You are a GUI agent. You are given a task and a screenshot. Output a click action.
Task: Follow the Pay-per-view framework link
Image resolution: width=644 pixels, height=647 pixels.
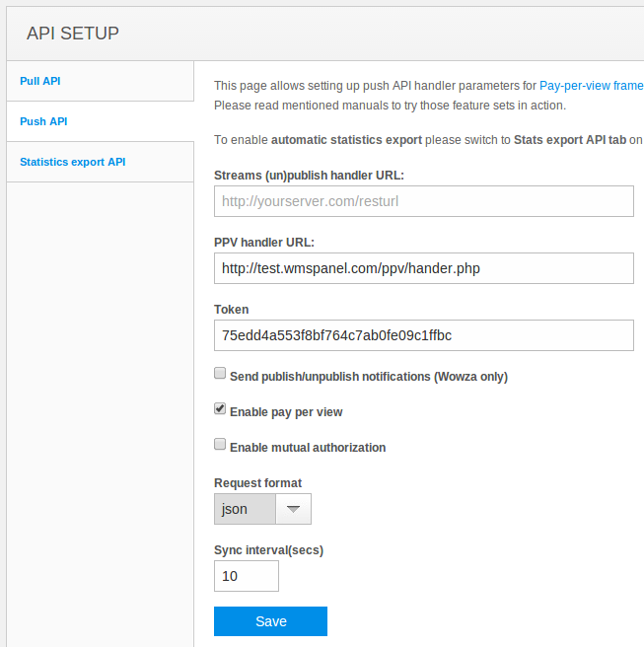[x=591, y=86]
